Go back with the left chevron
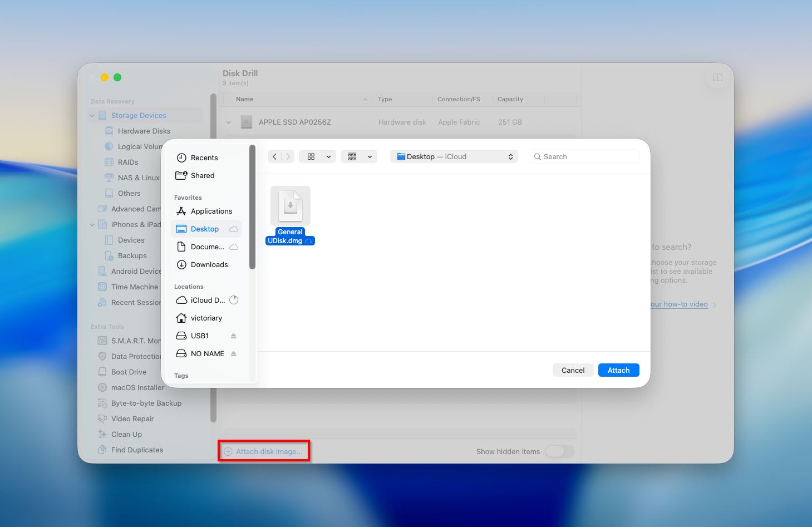The image size is (812, 527). [274, 156]
